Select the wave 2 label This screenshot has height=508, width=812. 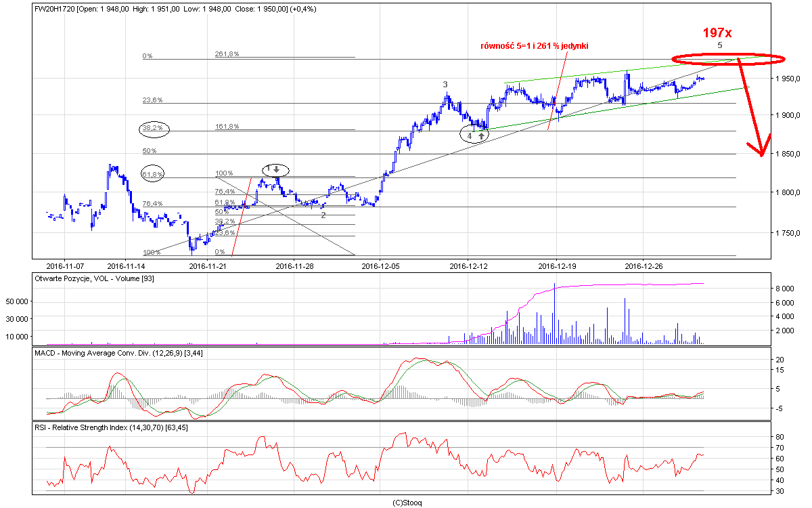323,215
